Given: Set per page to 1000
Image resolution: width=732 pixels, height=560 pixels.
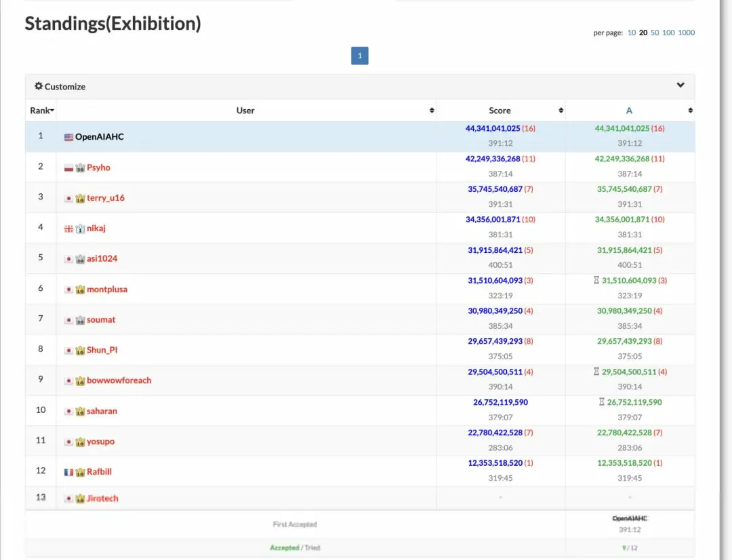Looking at the screenshot, I should (686, 33).
